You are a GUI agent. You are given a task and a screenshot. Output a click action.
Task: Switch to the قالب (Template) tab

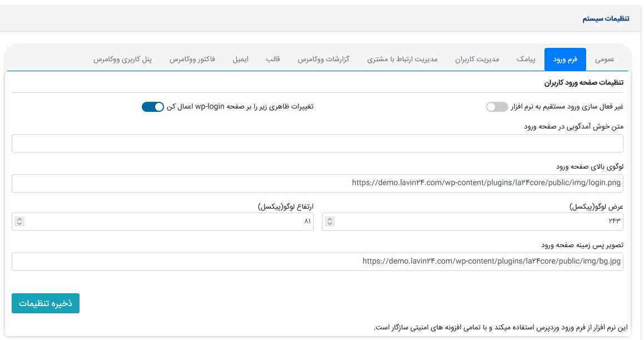pyautogui.click(x=273, y=59)
